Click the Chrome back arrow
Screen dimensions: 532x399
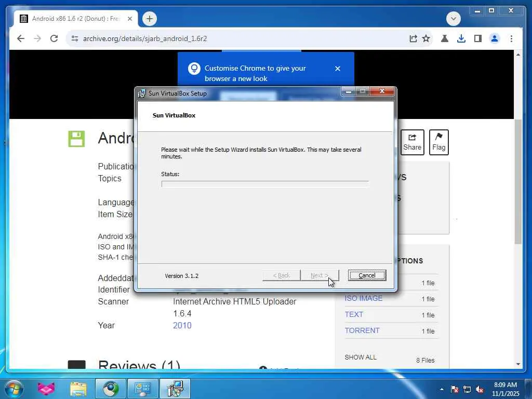pos(21,38)
